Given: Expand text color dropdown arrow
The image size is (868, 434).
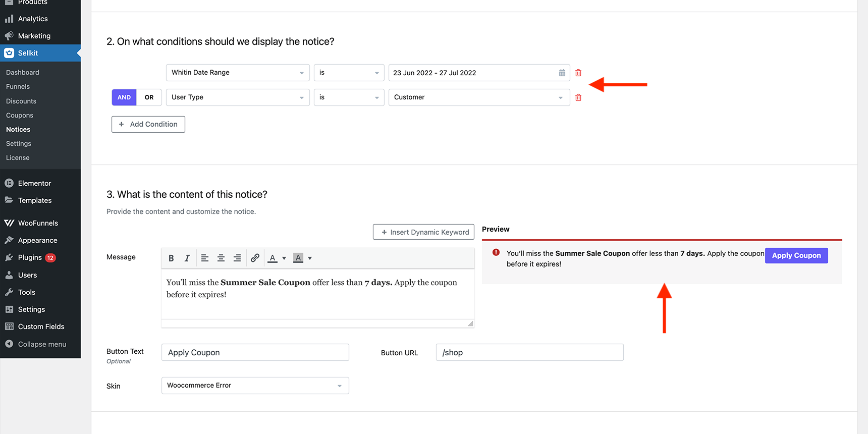Looking at the screenshot, I should (284, 258).
